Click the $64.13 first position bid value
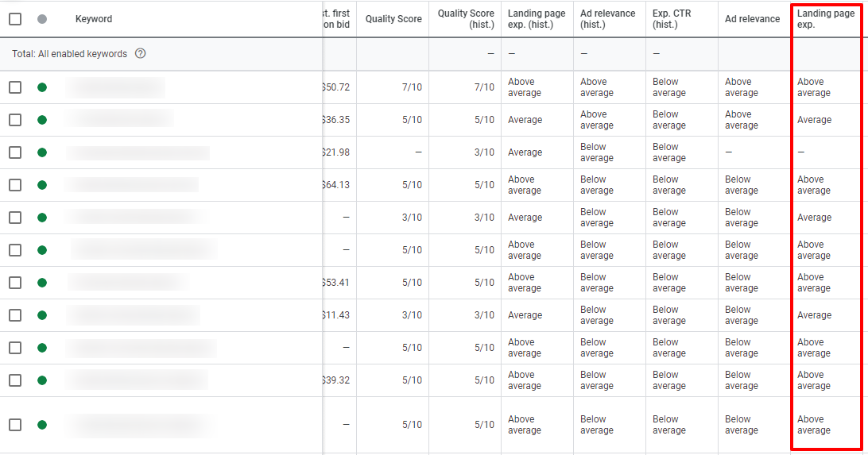Image resolution: width=868 pixels, height=455 pixels. pyautogui.click(x=335, y=185)
